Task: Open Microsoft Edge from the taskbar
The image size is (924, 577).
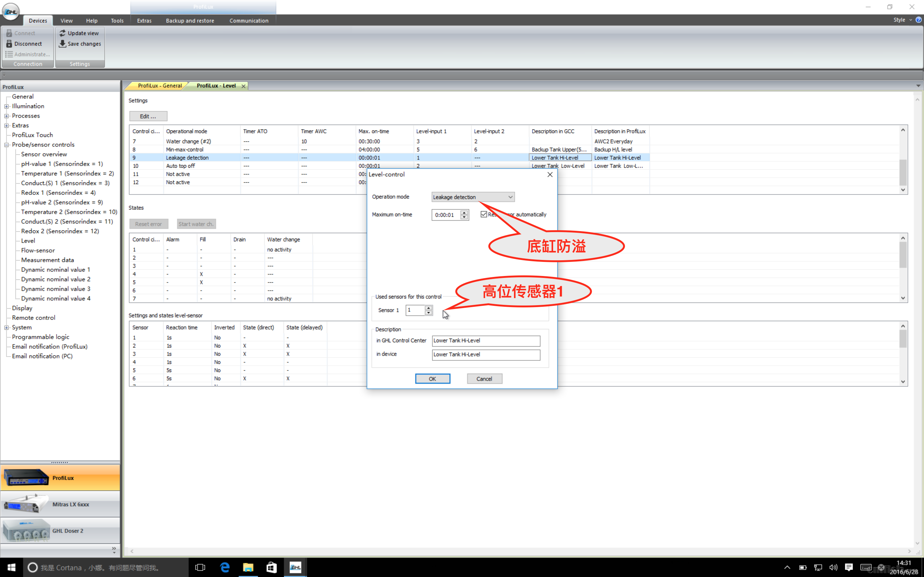Action: pyautogui.click(x=225, y=567)
